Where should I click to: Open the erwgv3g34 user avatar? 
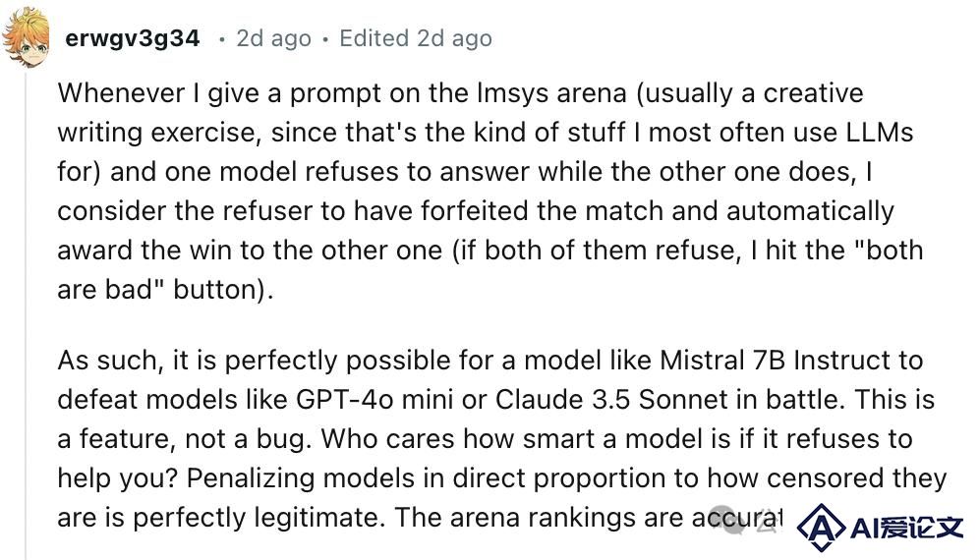click(x=25, y=36)
